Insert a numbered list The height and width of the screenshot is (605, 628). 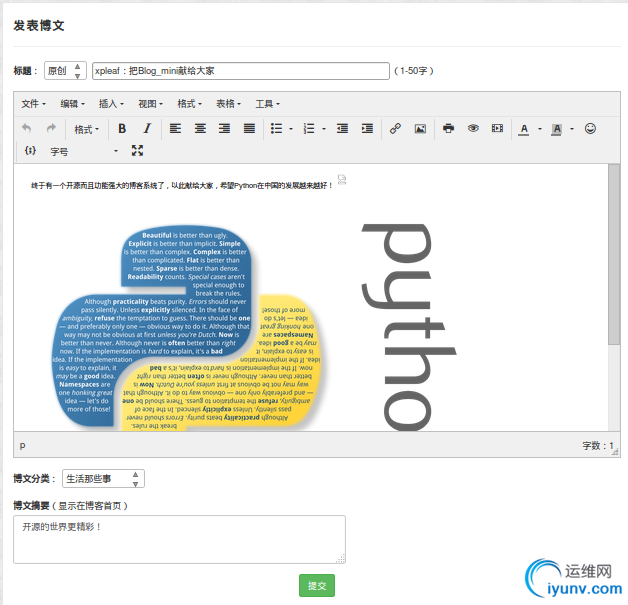(x=309, y=129)
